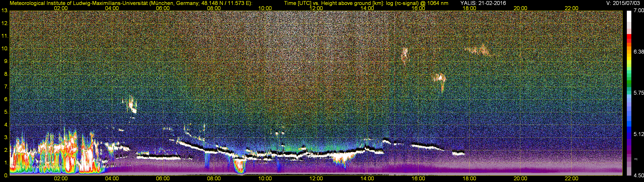This screenshot has width=644, height=182.
Task: Click the height axis label 12
Action: click(5, 23)
